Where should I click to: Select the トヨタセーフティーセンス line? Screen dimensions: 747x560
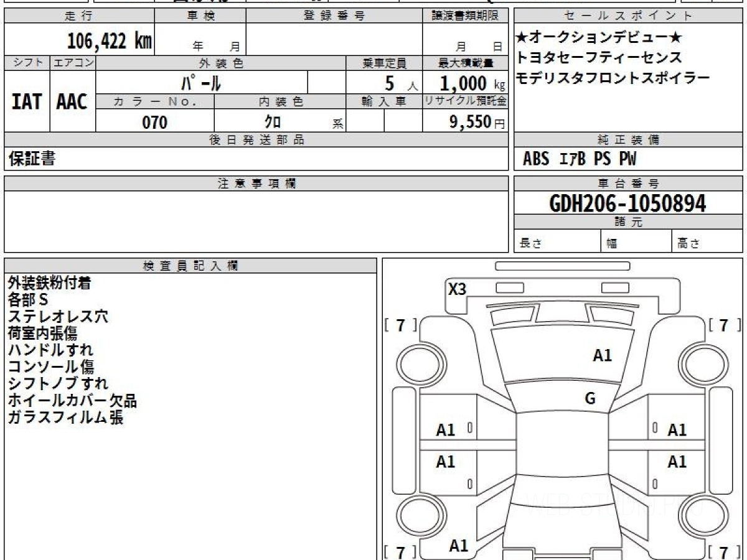tap(599, 58)
